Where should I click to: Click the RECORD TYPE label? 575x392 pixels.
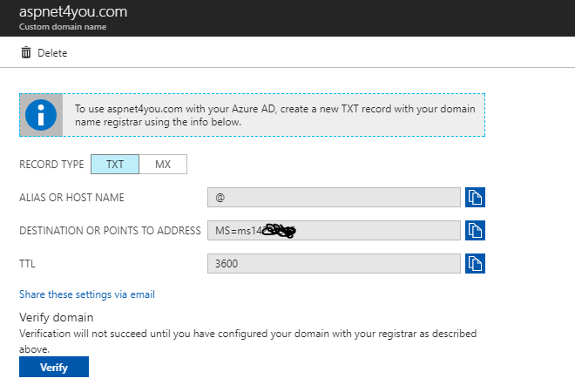pyautogui.click(x=51, y=165)
